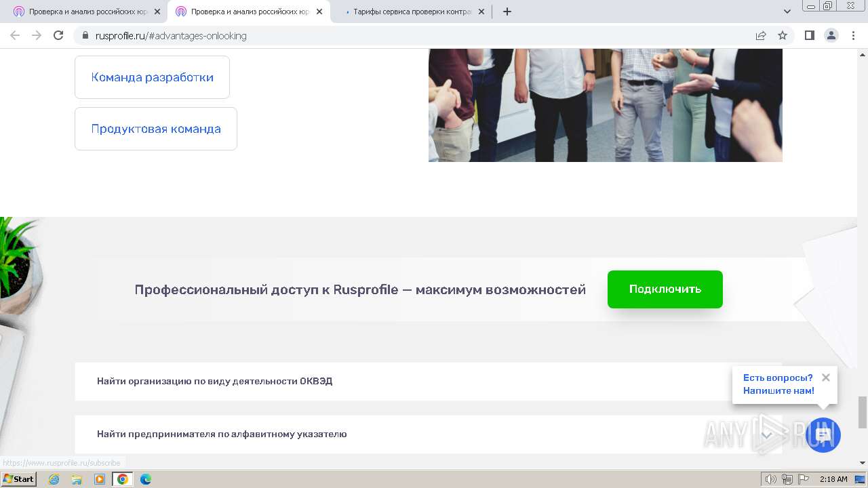Launch Internet Explorer from taskbar

(x=54, y=479)
